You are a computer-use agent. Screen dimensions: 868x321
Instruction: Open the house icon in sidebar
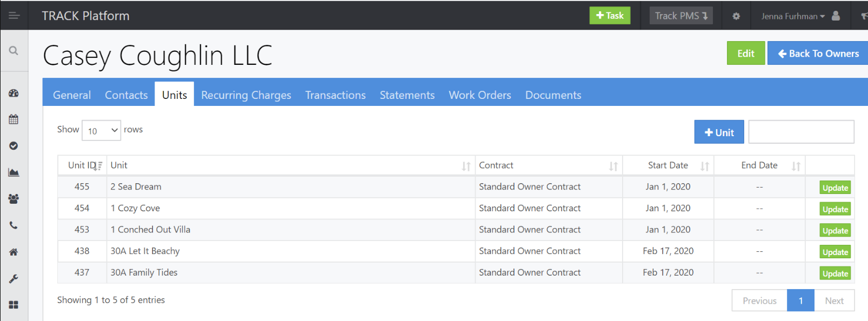click(x=14, y=252)
